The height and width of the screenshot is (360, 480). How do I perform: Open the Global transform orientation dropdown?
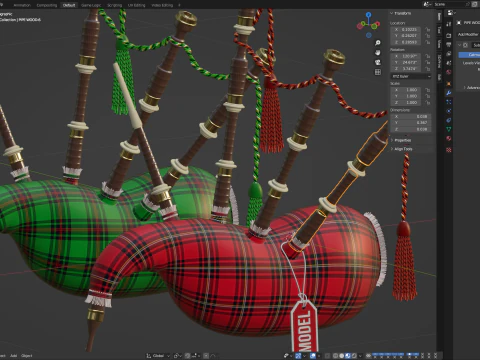158,356
